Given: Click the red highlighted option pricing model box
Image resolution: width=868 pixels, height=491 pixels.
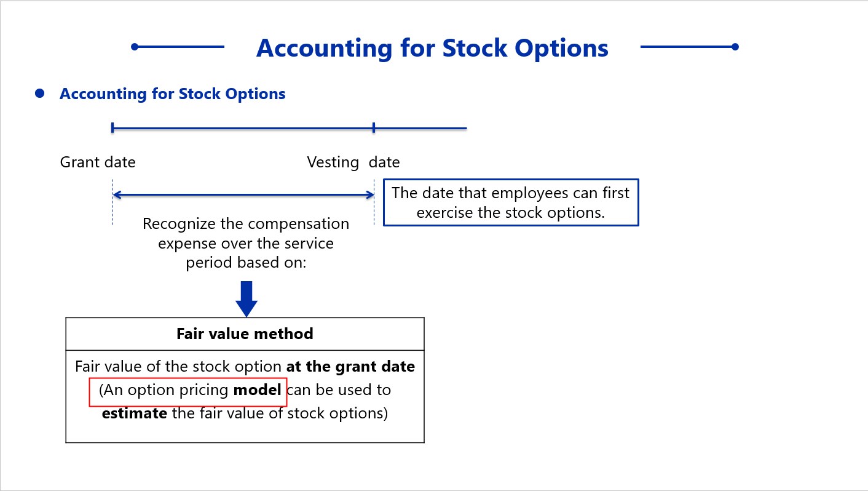Looking at the screenshot, I should click(188, 392).
